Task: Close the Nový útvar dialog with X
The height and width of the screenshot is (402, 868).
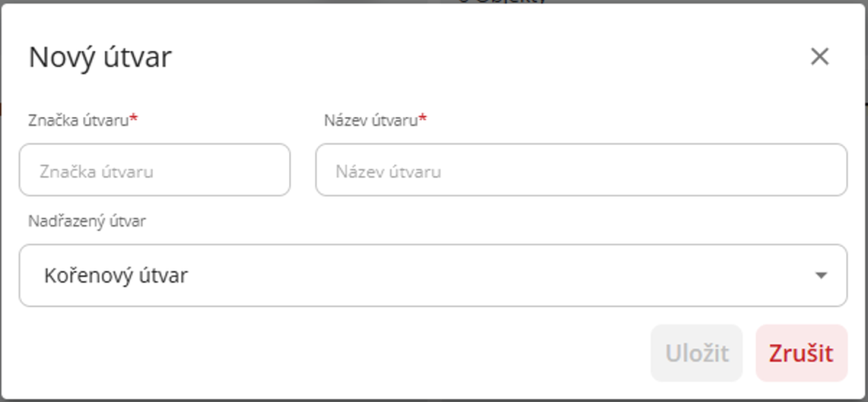Action: pyautogui.click(x=819, y=57)
